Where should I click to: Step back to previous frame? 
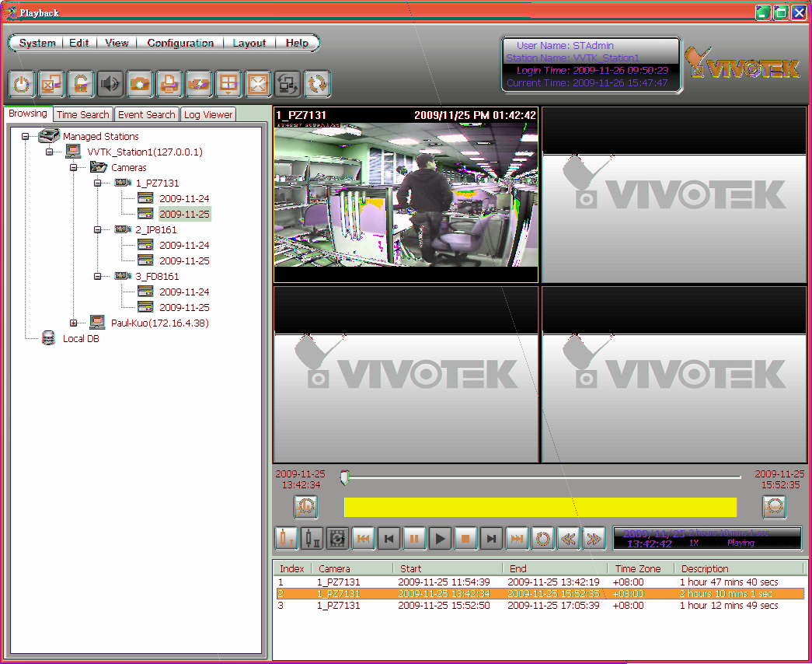[389, 539]
